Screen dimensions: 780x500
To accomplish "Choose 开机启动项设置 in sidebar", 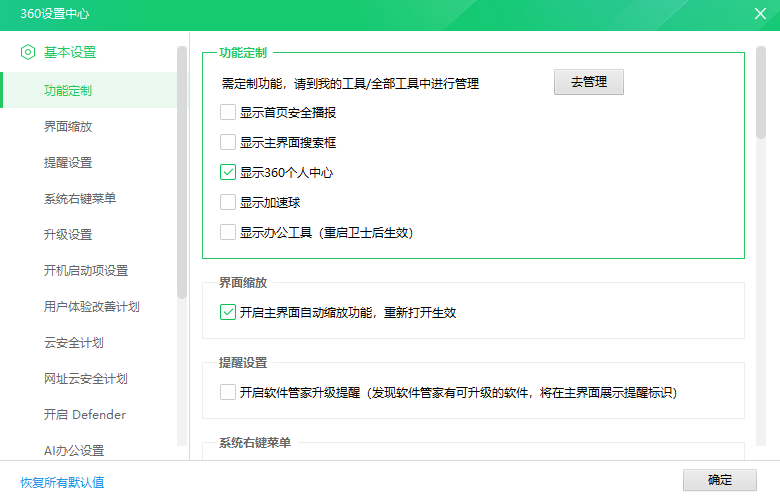I will tap(86, 271).
